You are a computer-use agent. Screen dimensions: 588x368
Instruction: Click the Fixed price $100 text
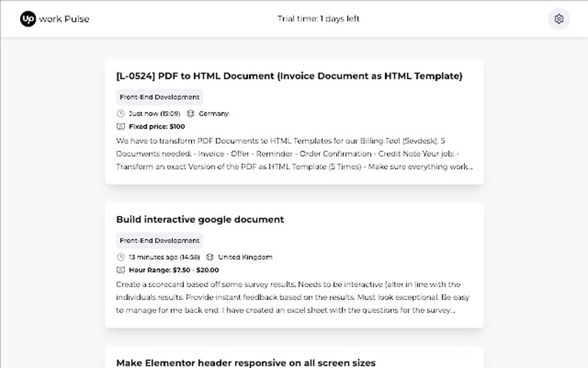coord(157,126)
